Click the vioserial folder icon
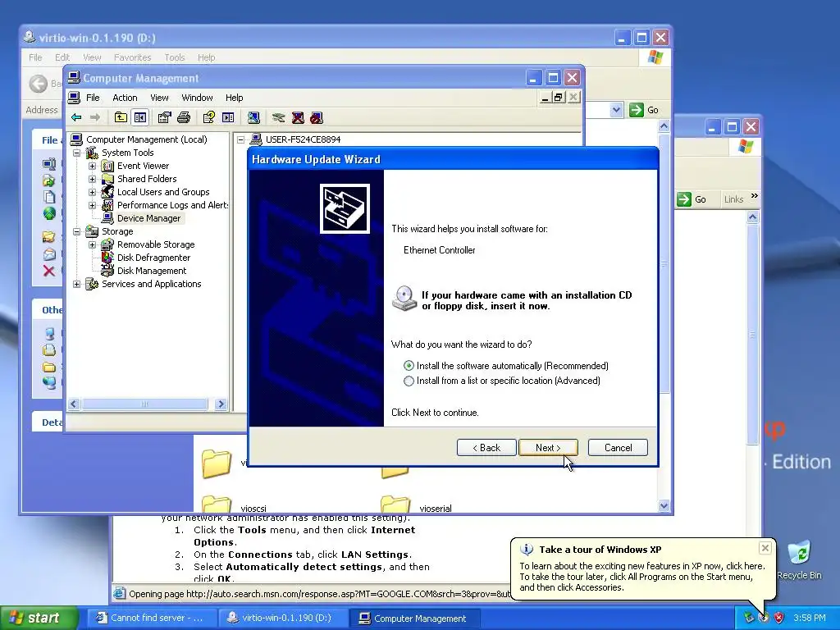This screenshot has width=840, height=630. 395,504
